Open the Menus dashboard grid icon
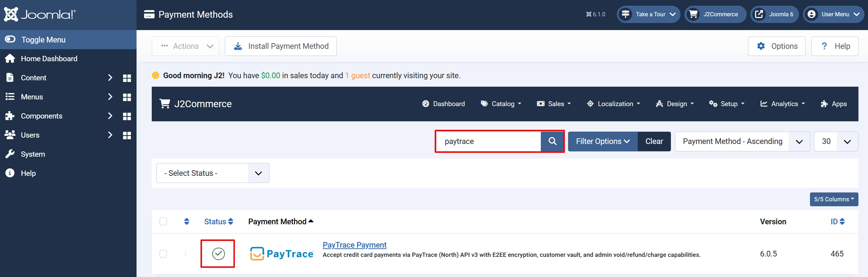 (x=127, y=97)
